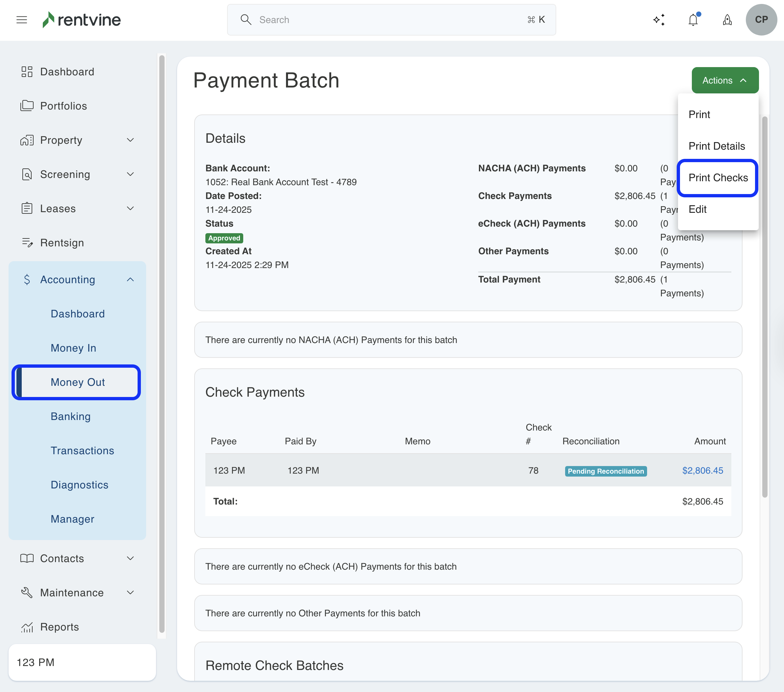784x692 pixels.
Task: Collapse the Accounting section
Action: (x=130, y=280)
